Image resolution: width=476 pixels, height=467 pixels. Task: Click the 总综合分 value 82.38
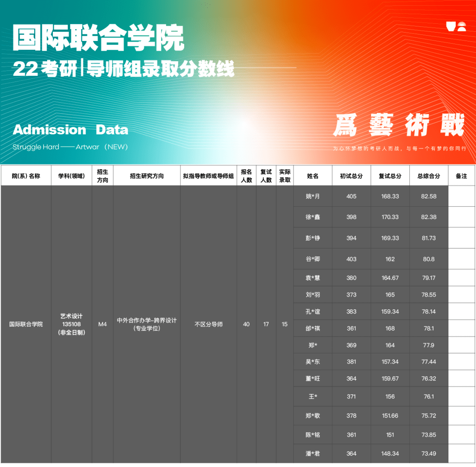(429, 217)
